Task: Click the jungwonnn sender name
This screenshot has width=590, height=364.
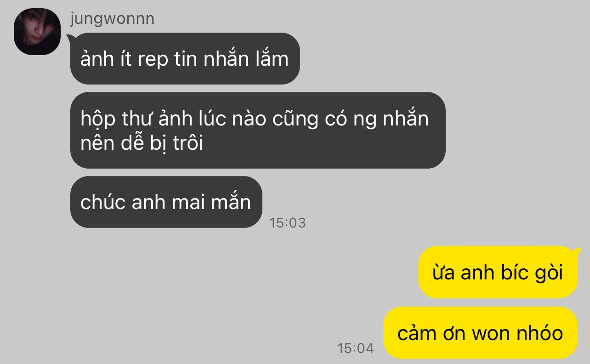Action: coord(112,19)
